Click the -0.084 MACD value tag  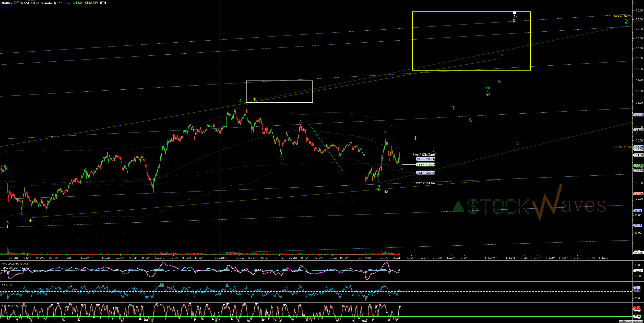(x=638, y=271)
